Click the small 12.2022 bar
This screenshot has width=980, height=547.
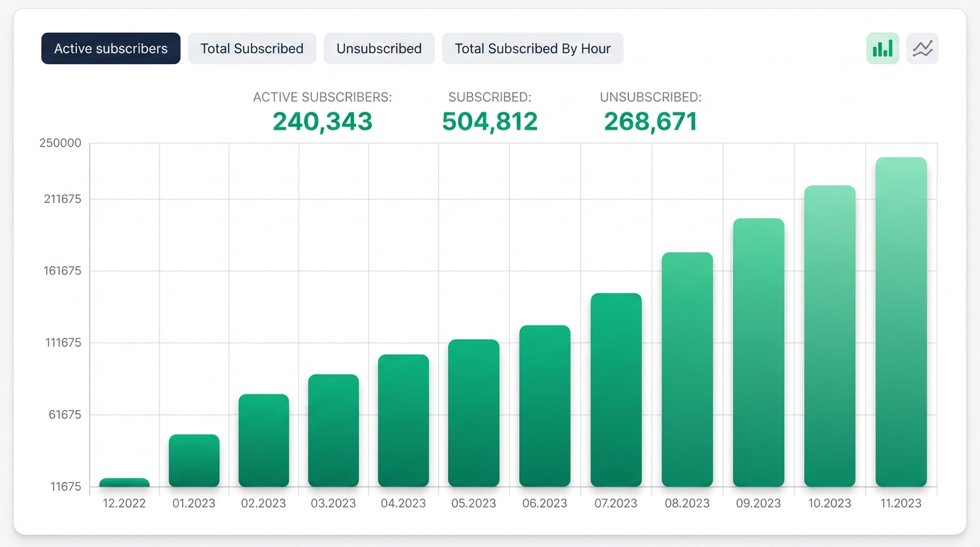tap(124, 483)
